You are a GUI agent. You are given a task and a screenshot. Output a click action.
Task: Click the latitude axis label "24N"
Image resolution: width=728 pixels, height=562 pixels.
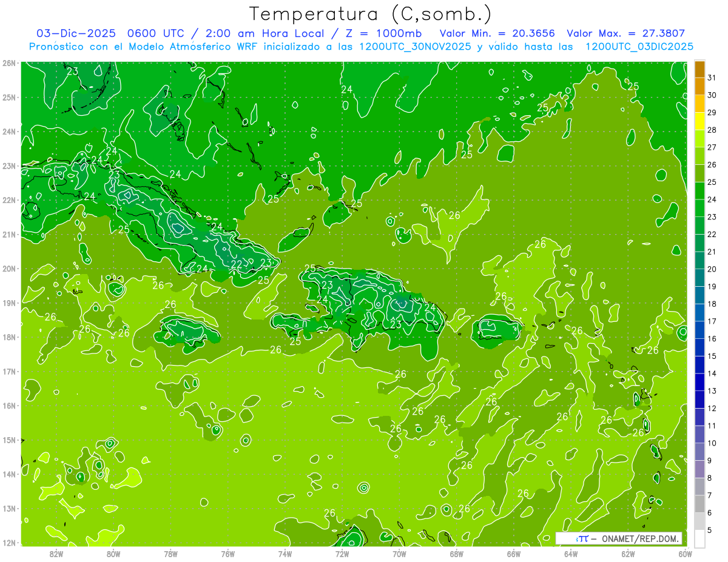point(8,132)
